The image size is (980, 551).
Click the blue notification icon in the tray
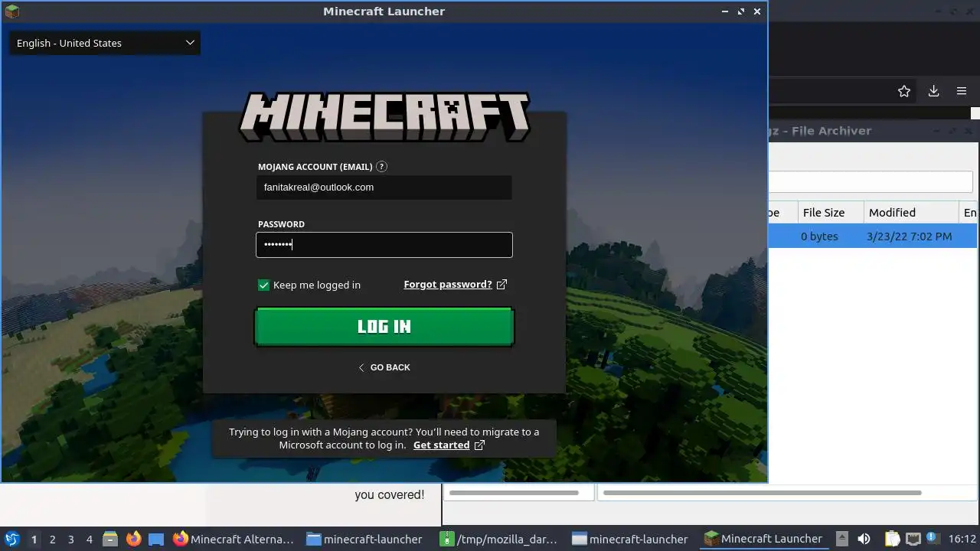(x=933, y=538)
